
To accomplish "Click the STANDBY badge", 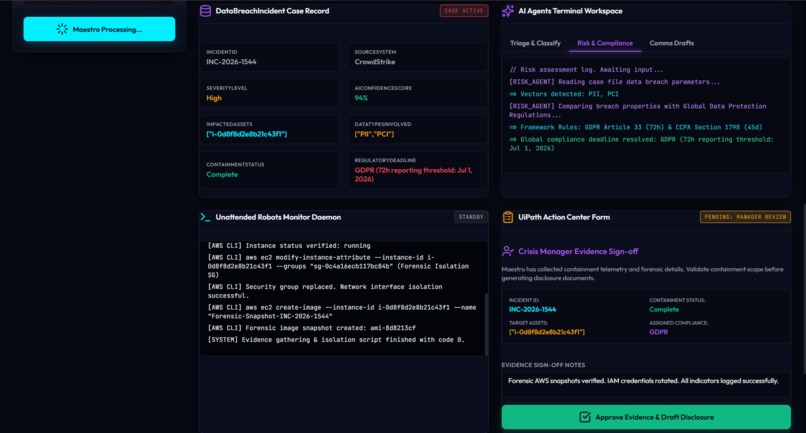I will [x=471, y=217].
